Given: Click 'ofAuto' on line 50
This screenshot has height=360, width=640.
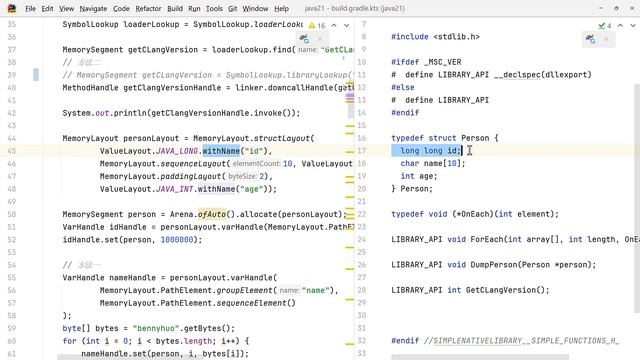Looking at the screenshot, I should click(212, 214).
